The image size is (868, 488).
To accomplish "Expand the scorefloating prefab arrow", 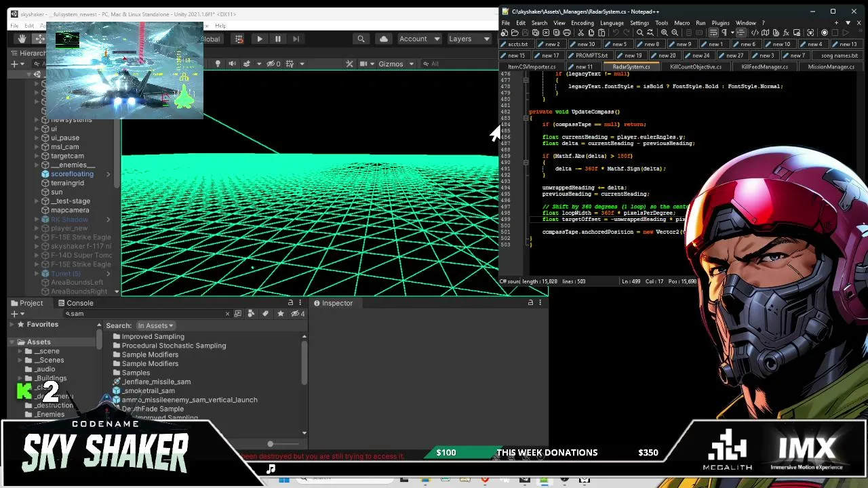I will [108, 174].
